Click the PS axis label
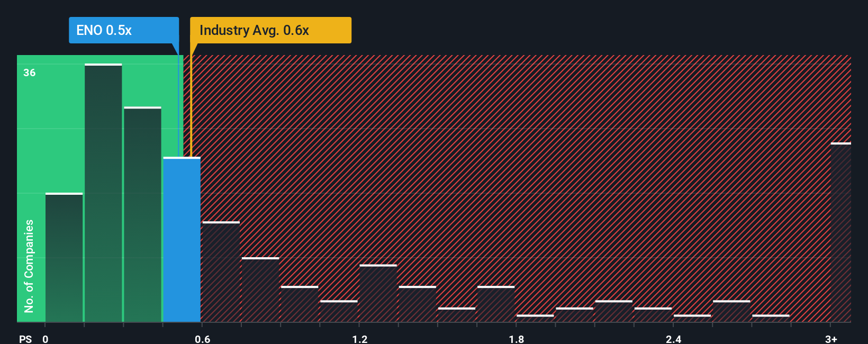 coord(25,339)
